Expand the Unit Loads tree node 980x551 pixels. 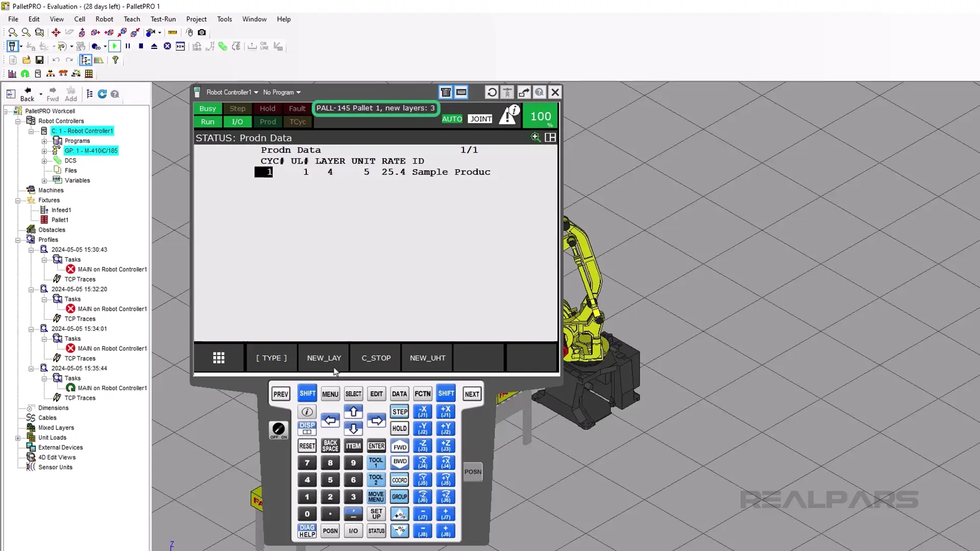[x=18, y=438]
